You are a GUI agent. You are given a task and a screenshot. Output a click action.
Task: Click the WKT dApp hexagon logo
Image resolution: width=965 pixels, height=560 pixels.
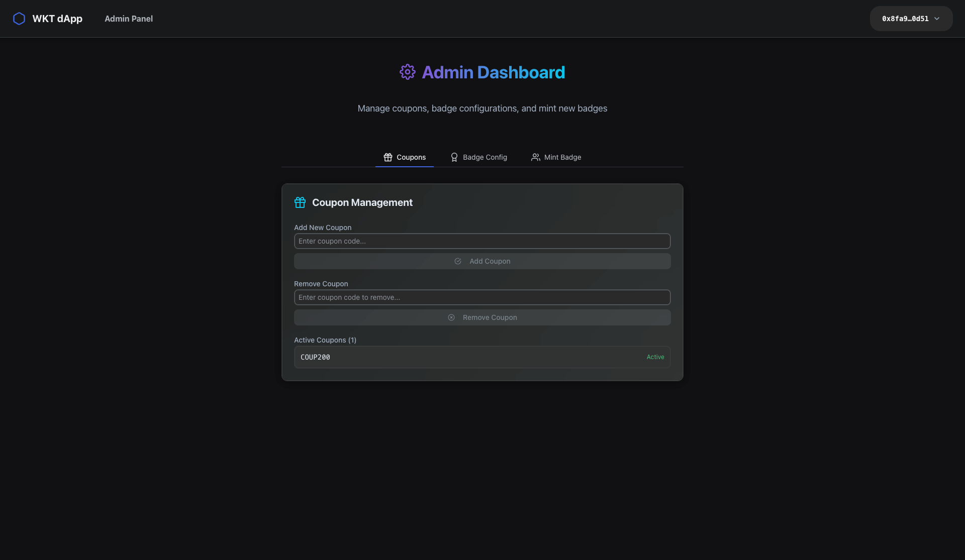click(19, 19)
